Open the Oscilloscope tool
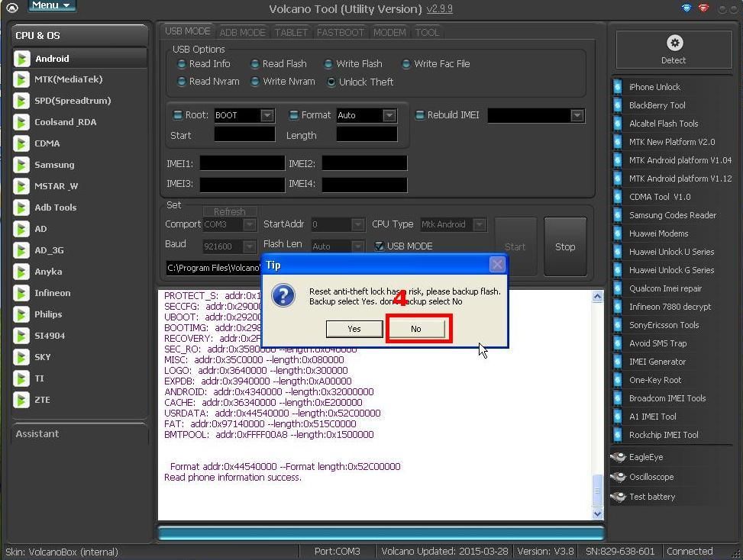Viewport: 743px width, 560px height. (619, 477)
